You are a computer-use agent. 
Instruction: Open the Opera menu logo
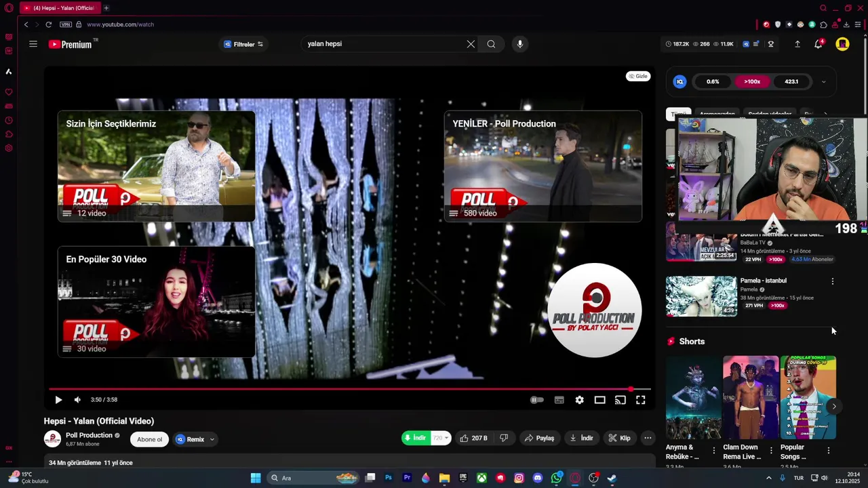(x=9, y=8)
